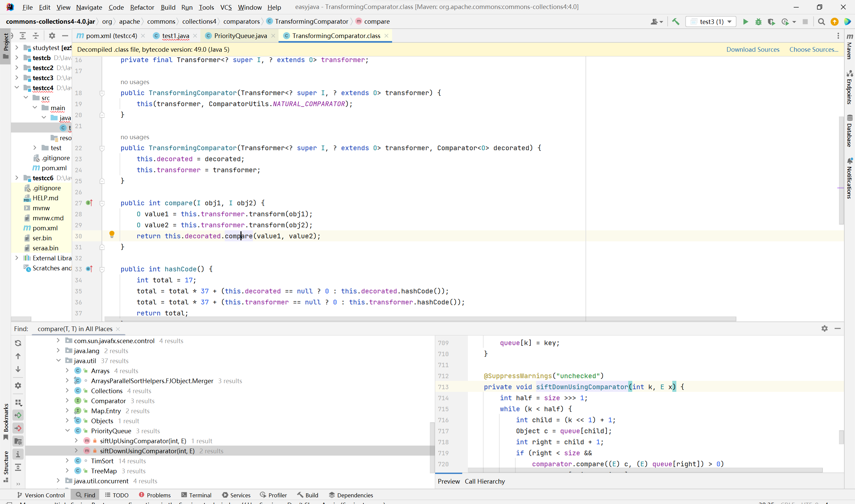Click Choose Sources... link
The width and height of the screenshot is (855, 504).
tap(814, 49)
